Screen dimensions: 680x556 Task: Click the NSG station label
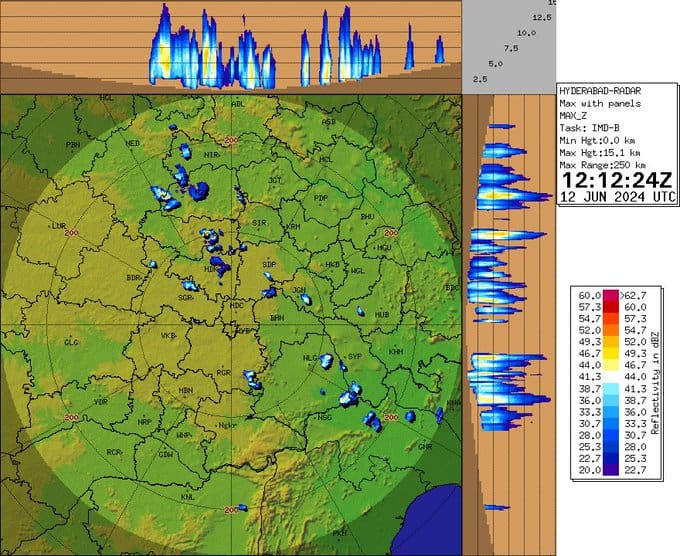tap(324, 418)
